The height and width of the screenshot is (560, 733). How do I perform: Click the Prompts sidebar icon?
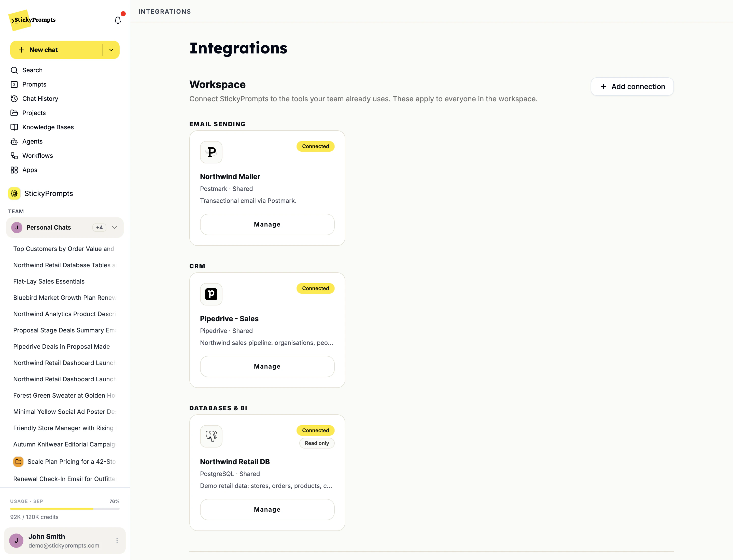[x=14, y=84]
